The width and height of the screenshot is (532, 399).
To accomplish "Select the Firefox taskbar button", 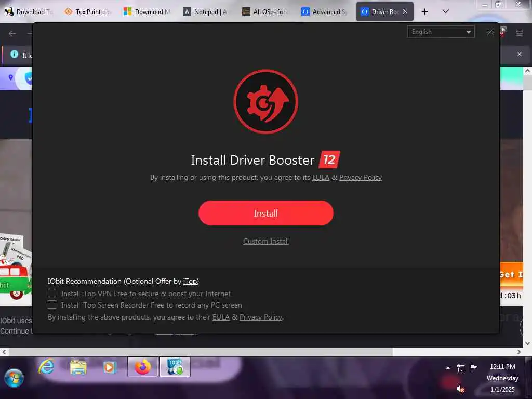I will 143,367.
